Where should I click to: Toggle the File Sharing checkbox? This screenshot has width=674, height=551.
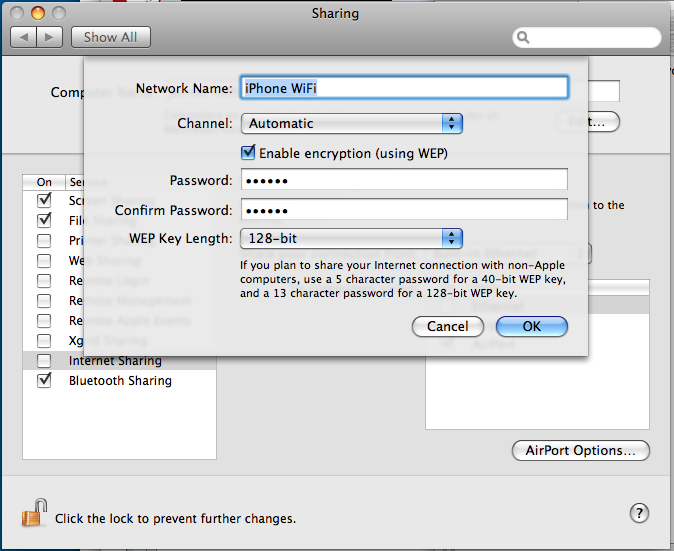tap(44, 220)
